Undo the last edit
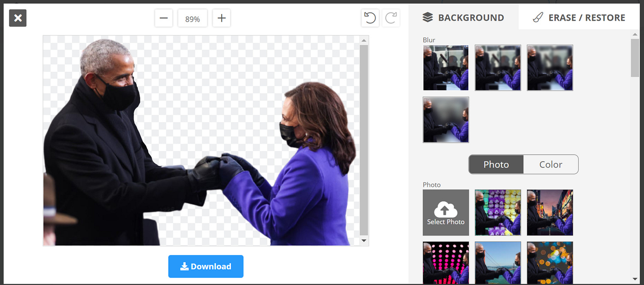 [x=370, y=18]
